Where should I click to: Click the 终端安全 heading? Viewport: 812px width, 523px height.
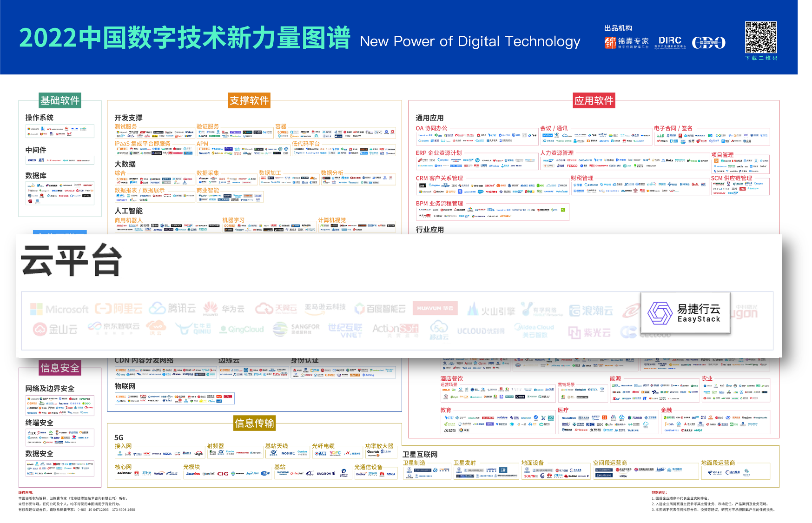pyautogui.click(x=39, y=423)
